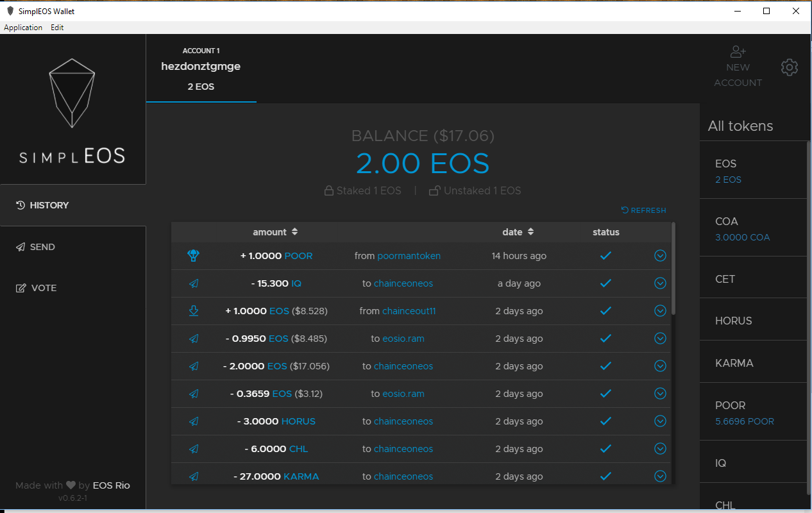Select IQ token card

753,462
